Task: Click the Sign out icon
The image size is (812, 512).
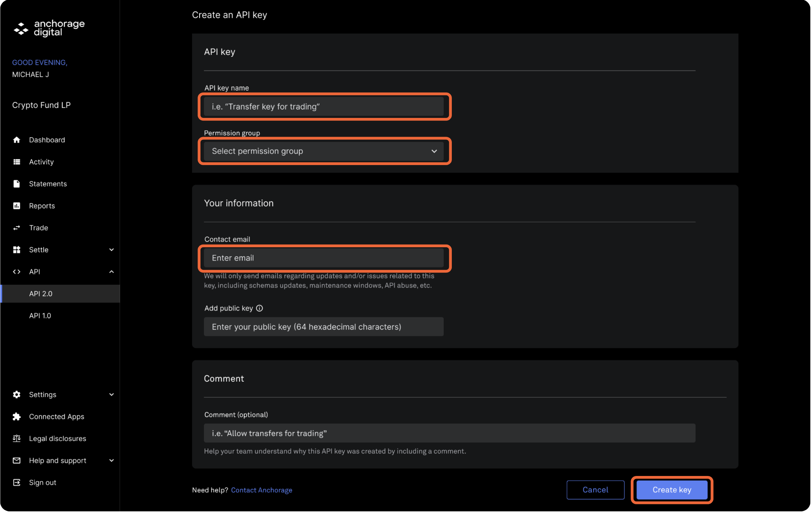Action: tap(17, 482)
